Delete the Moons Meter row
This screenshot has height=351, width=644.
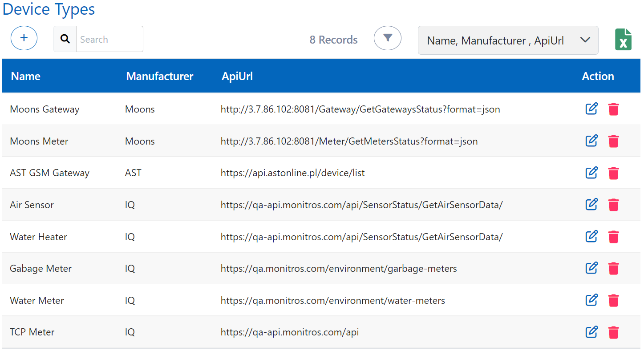(x=613, y=141)
